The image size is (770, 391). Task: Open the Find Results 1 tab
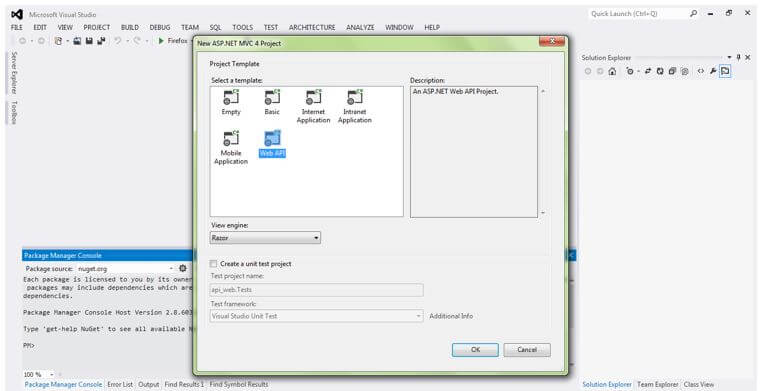(184, 384)
